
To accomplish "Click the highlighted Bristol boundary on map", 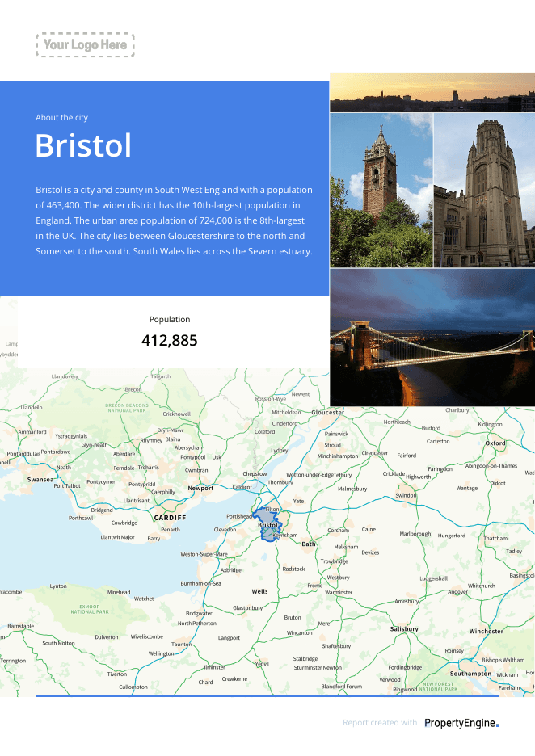I will [268, 524].
